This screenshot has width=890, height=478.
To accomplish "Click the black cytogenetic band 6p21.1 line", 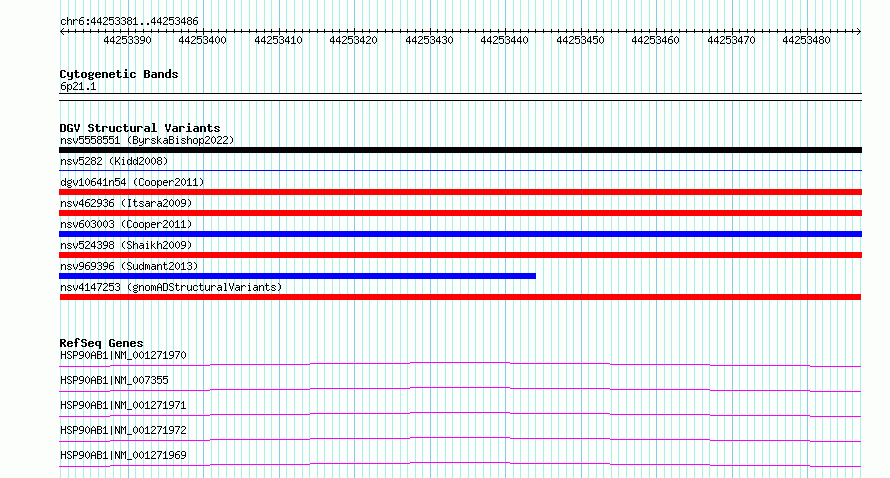I will tap(460, 97).
